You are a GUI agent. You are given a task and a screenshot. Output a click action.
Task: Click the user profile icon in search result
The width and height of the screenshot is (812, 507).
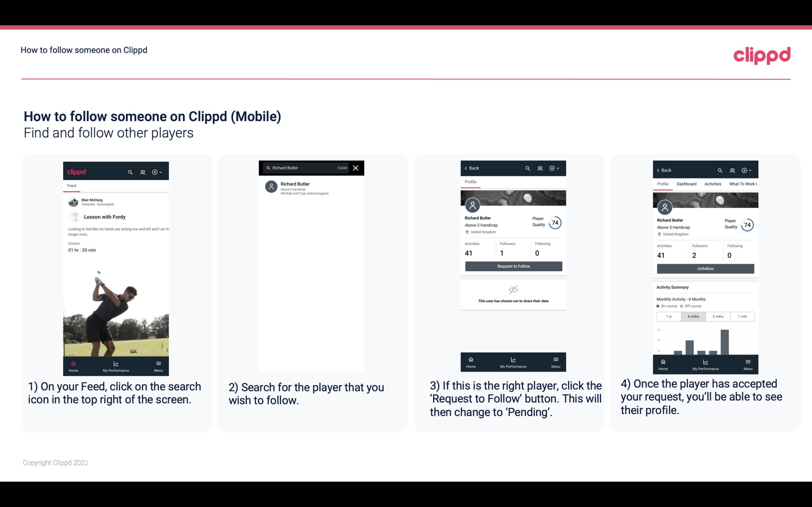point(271,187)
